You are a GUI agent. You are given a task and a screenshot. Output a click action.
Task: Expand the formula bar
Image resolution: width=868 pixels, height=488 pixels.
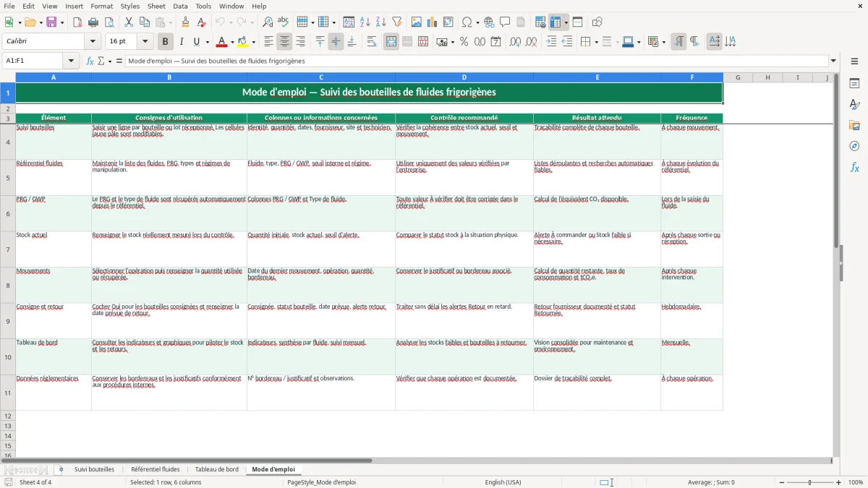(834, 61)
